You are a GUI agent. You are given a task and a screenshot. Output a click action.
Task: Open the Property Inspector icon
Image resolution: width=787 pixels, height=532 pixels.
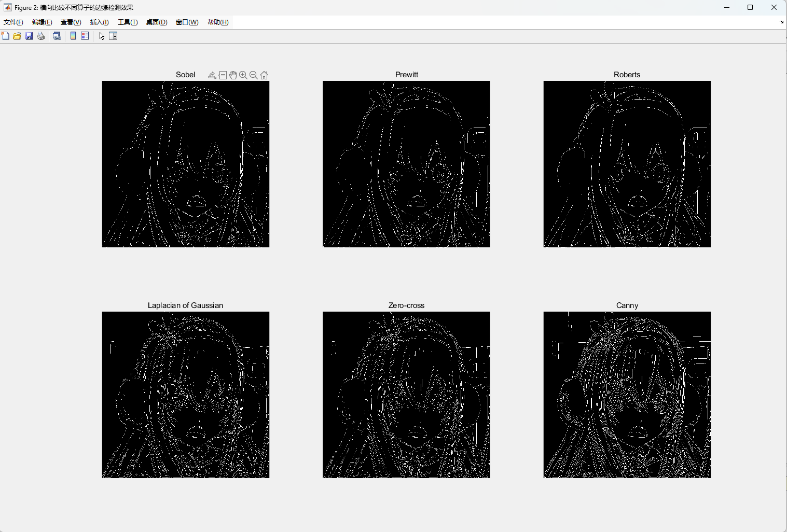click(113, 36)
